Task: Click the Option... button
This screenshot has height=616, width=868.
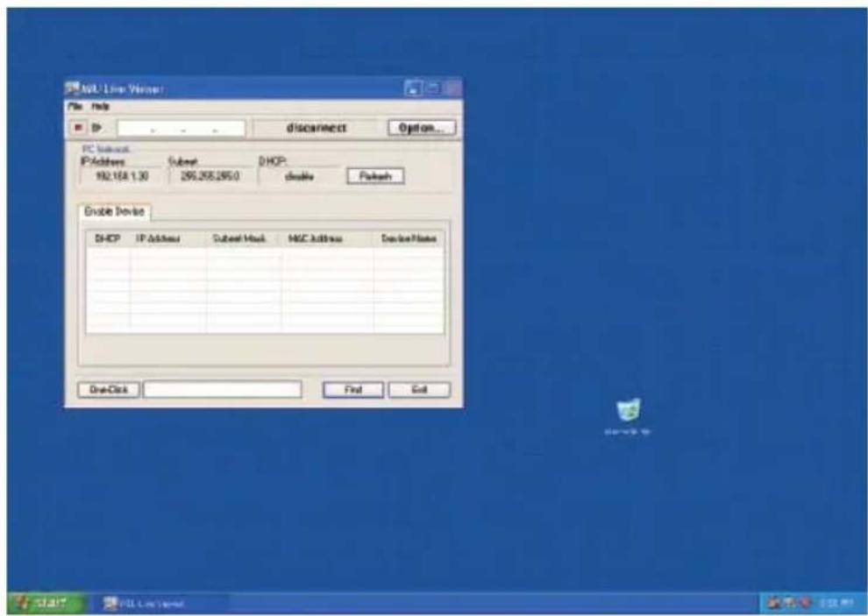Action: pos(422,128)
